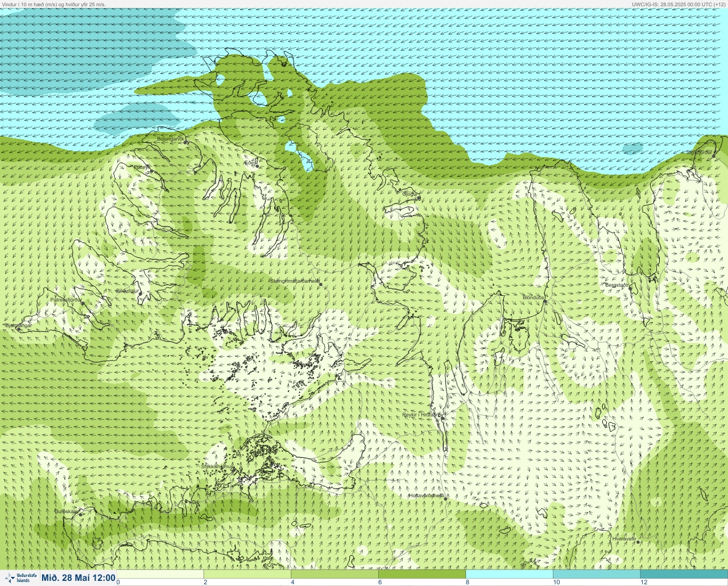728x586 pixels.
Task: Click the legend value '2'
Action: 205,582
